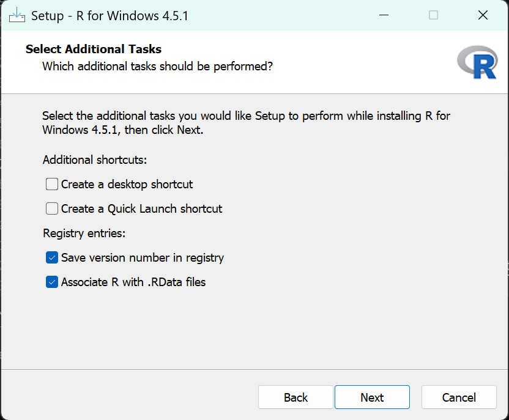Uncheck Save version number in registry
This screenshot has height=420, width=509.
tap(52, 258)
